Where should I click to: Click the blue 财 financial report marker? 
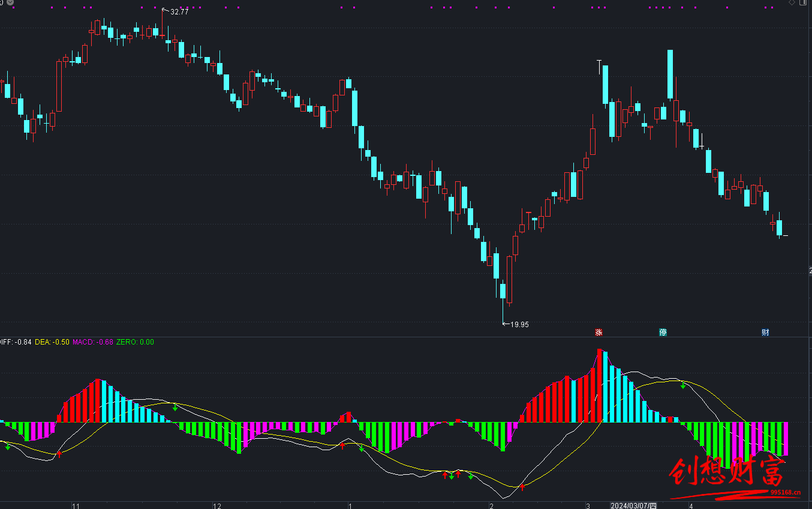765,332
